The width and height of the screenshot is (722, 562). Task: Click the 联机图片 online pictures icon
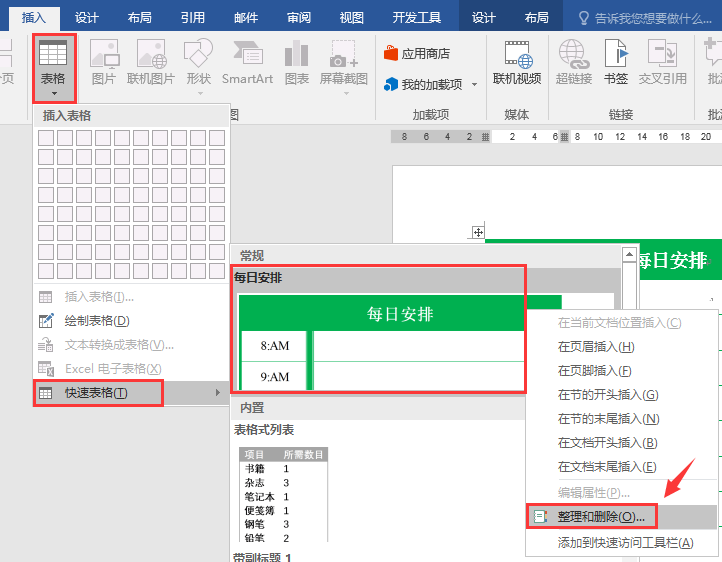[151, 62]
